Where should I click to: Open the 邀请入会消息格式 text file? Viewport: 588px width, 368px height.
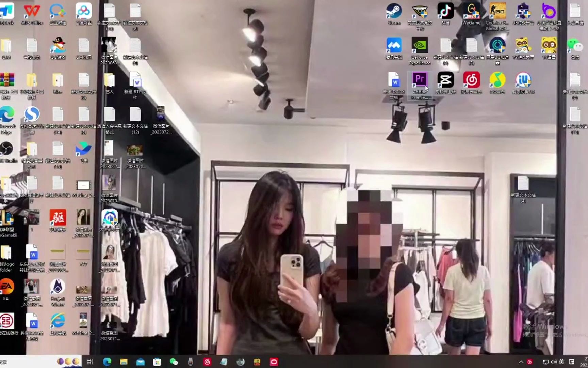[109, 120]
